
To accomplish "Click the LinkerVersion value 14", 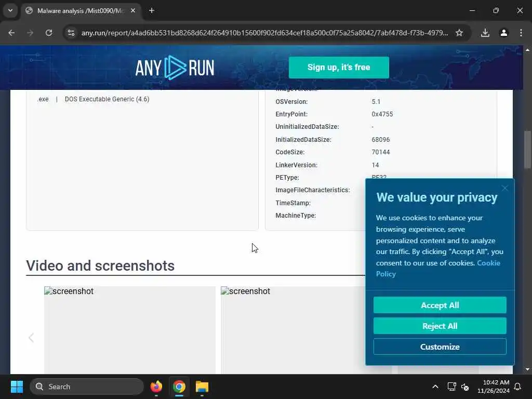I will pyautogui.click(x=375, y=165).
